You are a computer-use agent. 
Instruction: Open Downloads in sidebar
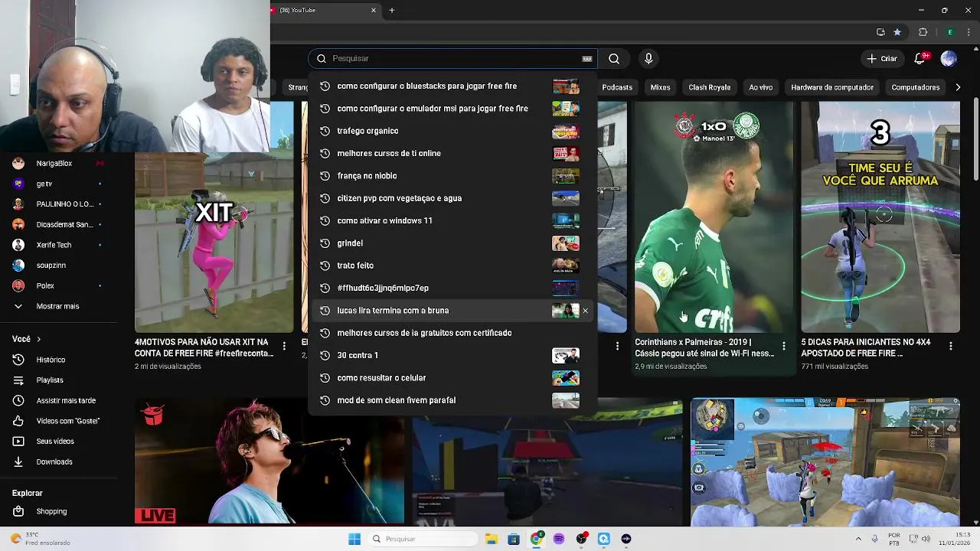pos(54,462)
